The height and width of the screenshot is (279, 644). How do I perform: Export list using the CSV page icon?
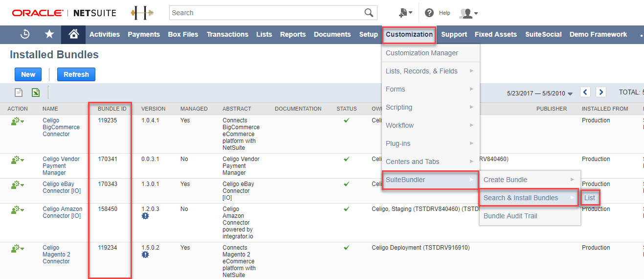[19, 93]
